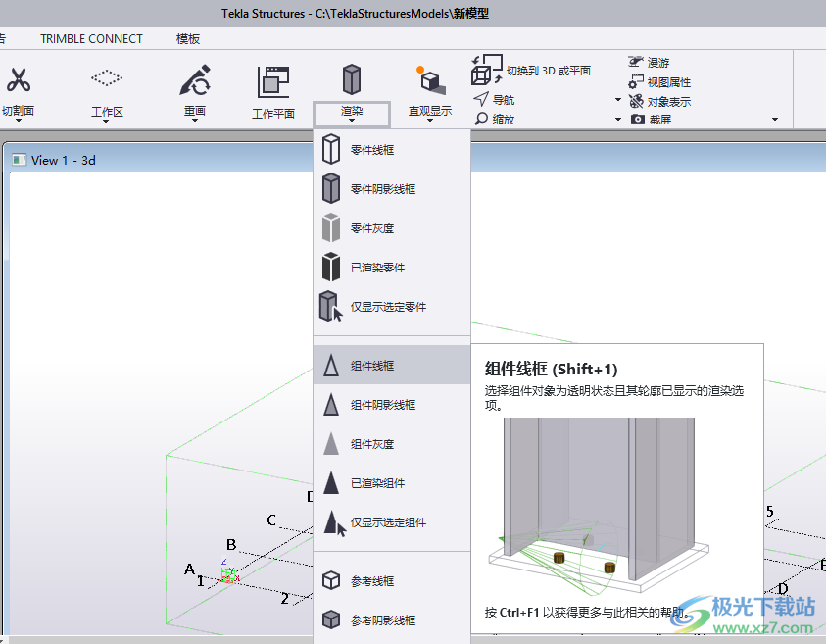Click the 漫游 fly icon
The height and width of the screenshot is (644, 826).
pyautogui.click(x=636, y=62)
